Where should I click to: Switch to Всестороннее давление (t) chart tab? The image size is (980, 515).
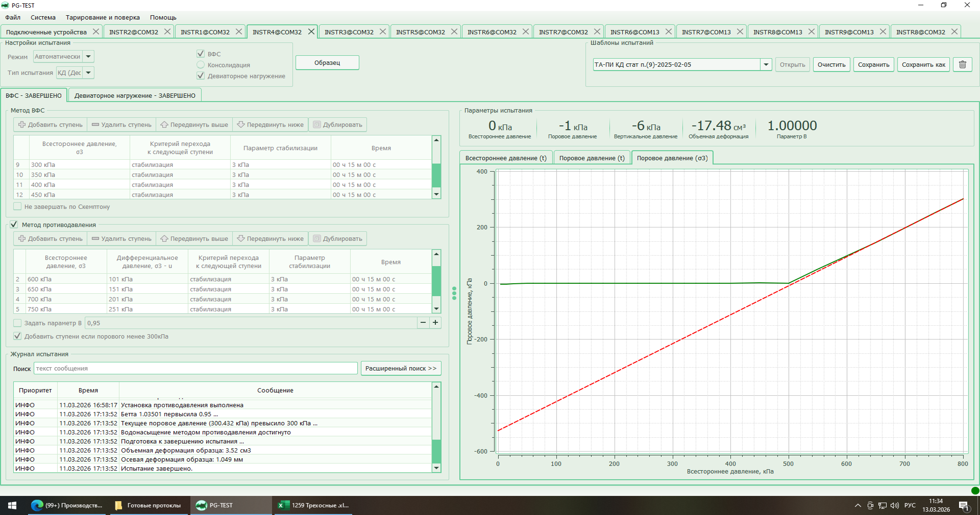(506, 158)
